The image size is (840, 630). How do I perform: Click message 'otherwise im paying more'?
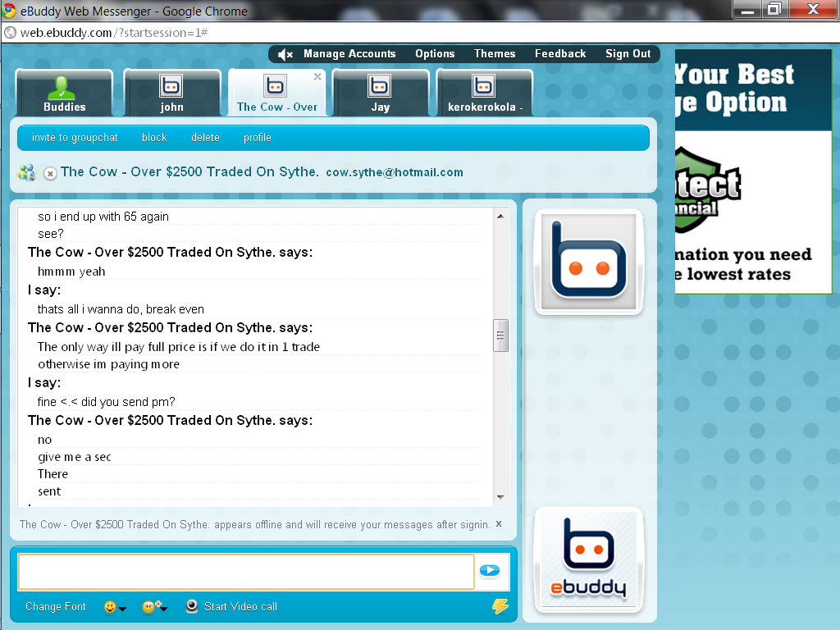[x=109, y=364]
